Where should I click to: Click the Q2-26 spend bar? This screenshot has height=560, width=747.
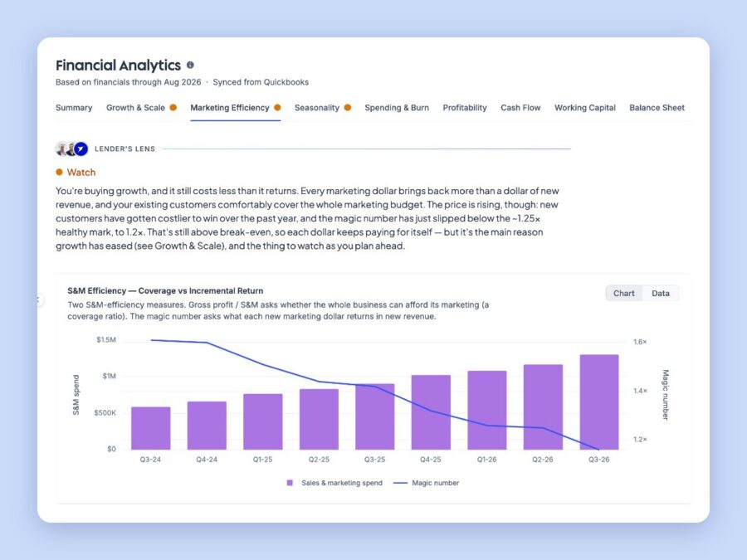click(x=543, y=407)
